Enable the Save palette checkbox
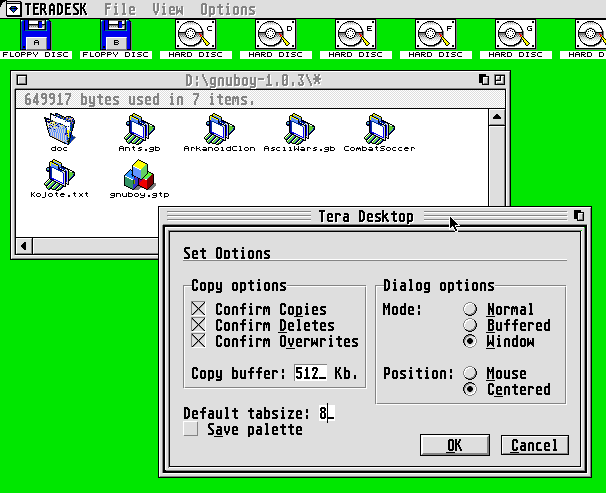The height and width of the screenshot is (493, 606). point(191,430)
